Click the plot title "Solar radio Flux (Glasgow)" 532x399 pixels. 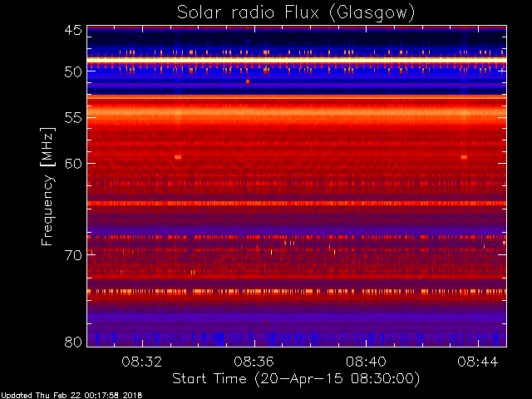[296, 13]
